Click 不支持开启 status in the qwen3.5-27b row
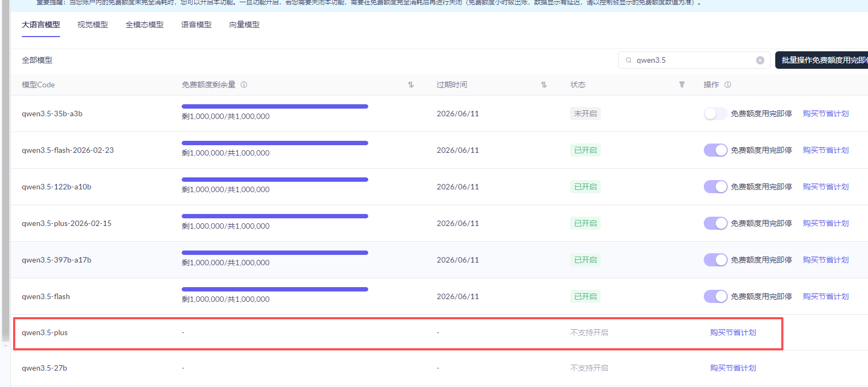The image size is (868, 387). point(589,368)
